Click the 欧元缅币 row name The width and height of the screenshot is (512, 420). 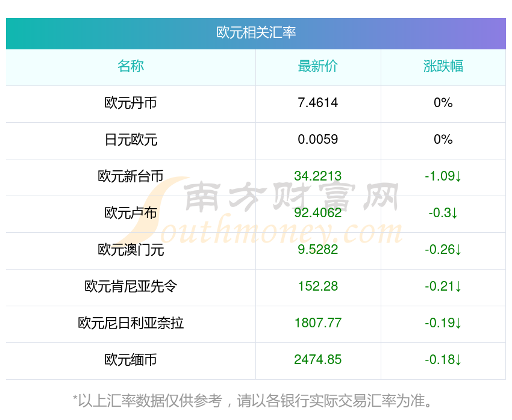(131, 360)
